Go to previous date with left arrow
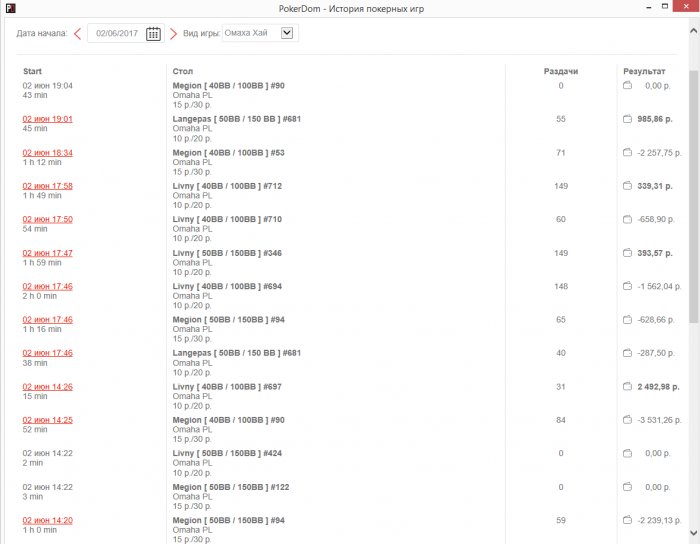Viewport: 700px width, 544px height. (x=78, y=33)
